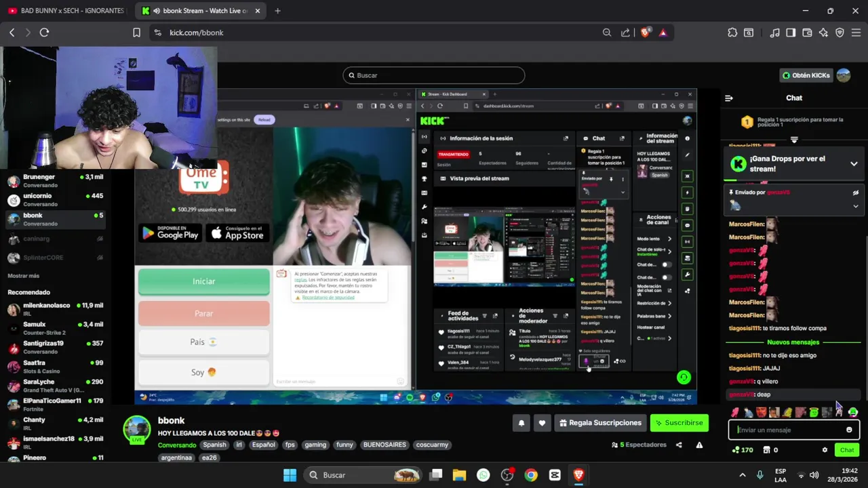868x488 pixels.
Task: Click the BUENOSAIRES tag
Action: click(384, 445)
